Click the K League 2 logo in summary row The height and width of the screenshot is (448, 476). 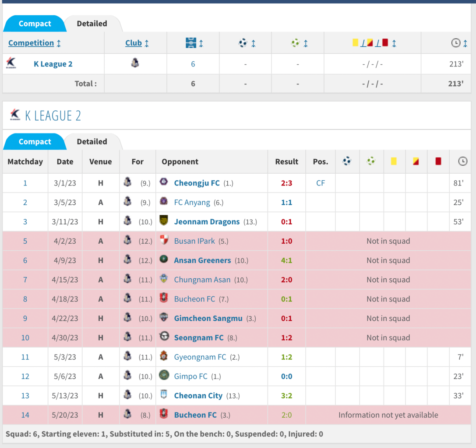click(x=11, y=63)
